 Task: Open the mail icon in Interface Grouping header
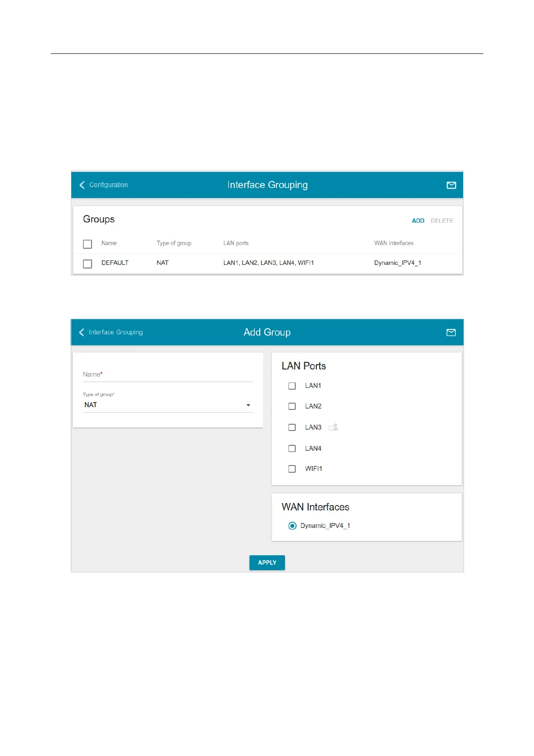coord(451,185)
